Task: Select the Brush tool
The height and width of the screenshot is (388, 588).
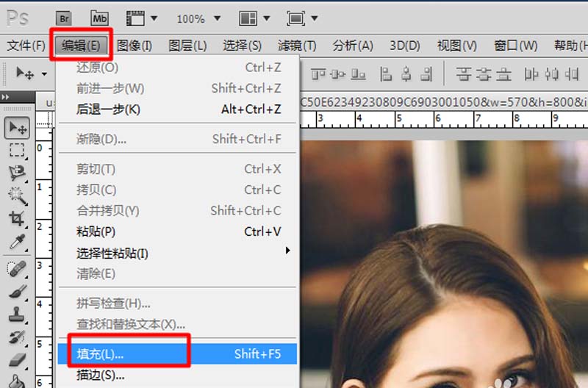Action: (x=17, y=291)
